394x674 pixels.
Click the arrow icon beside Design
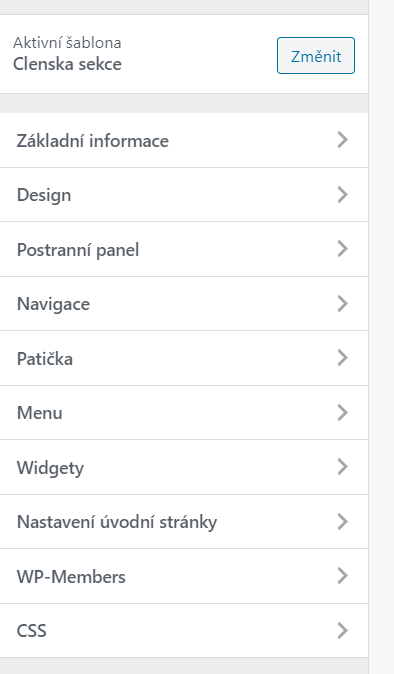click(342, 195)
